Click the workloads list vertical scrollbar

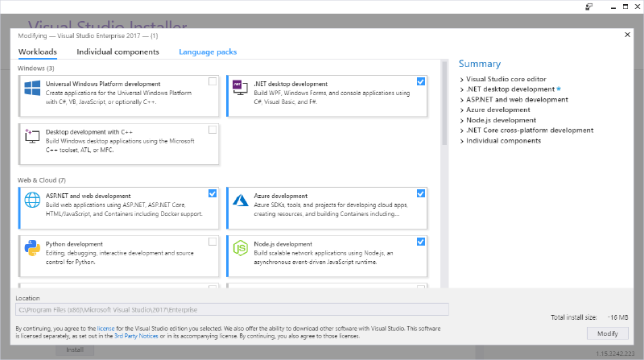point(444,103)
